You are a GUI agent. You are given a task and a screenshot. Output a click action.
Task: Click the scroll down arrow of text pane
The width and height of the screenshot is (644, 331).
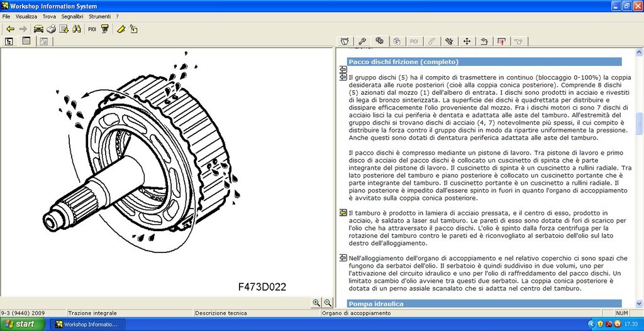click(639, 303)
